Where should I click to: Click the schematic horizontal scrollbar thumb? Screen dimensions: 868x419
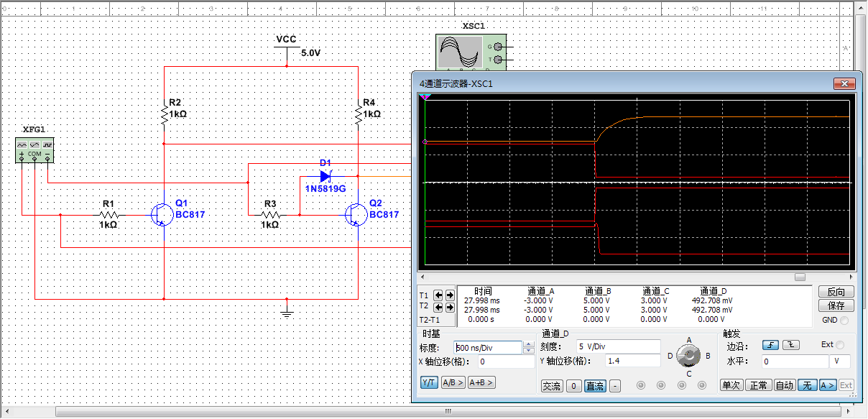point(448,412)
